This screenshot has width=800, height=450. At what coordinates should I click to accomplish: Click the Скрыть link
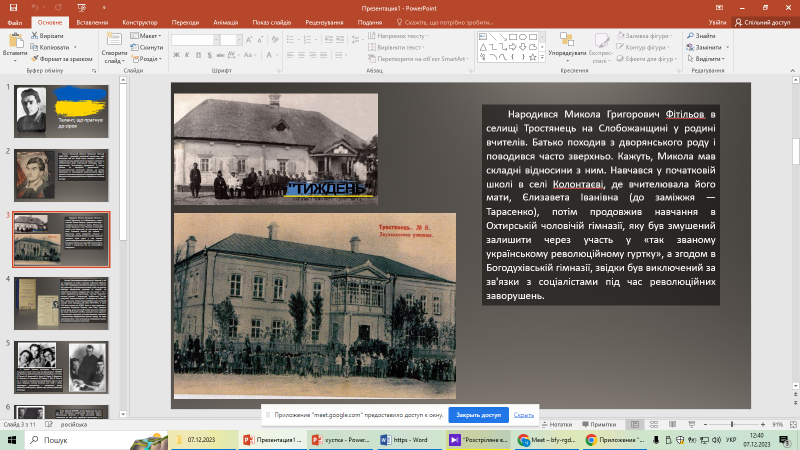tap(523, 415)
